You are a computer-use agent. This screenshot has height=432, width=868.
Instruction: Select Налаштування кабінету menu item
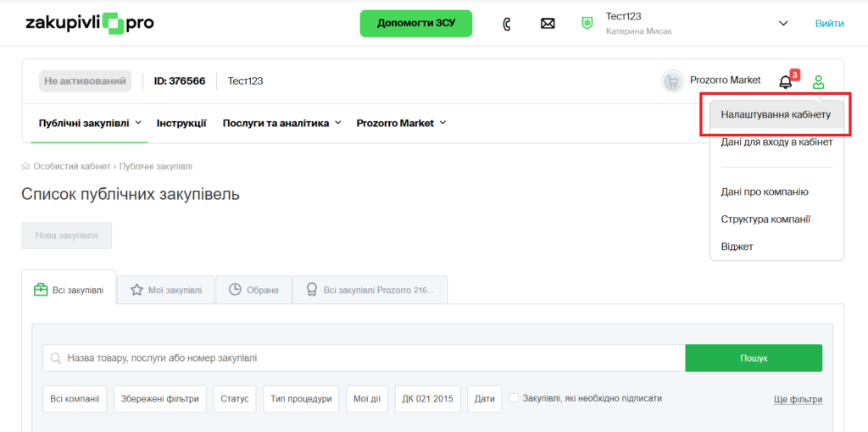tap(776, 114)
